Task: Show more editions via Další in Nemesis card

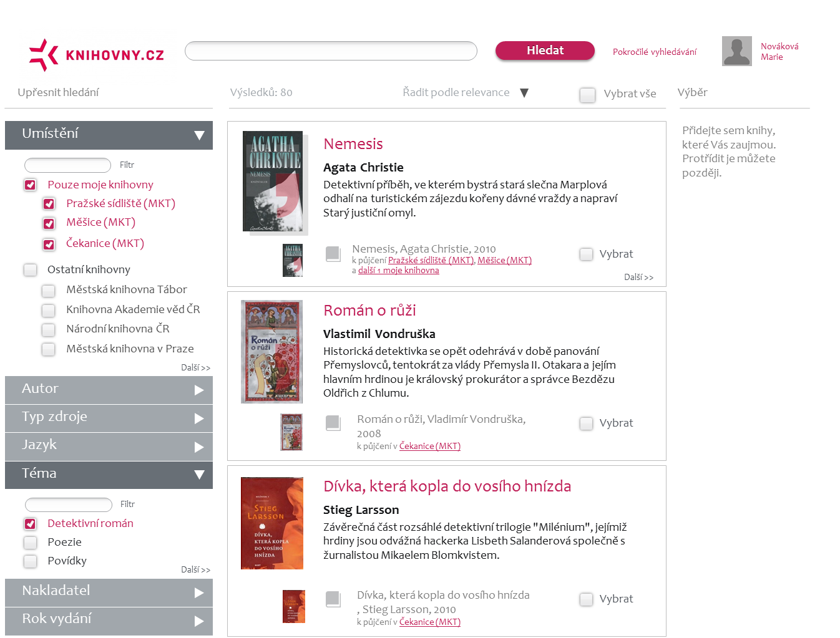Action: 638,277
